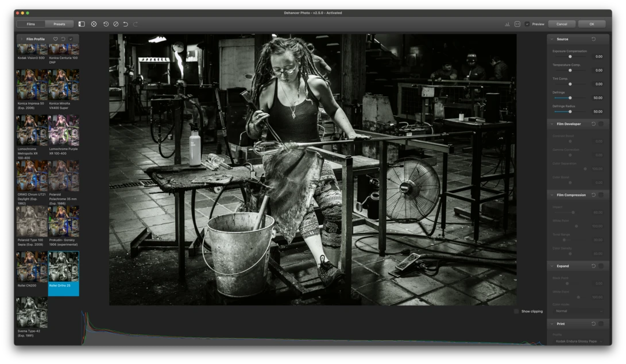Enable the Show clipping checkbox
The image size is (626, 364).
[x=516, y=311]
